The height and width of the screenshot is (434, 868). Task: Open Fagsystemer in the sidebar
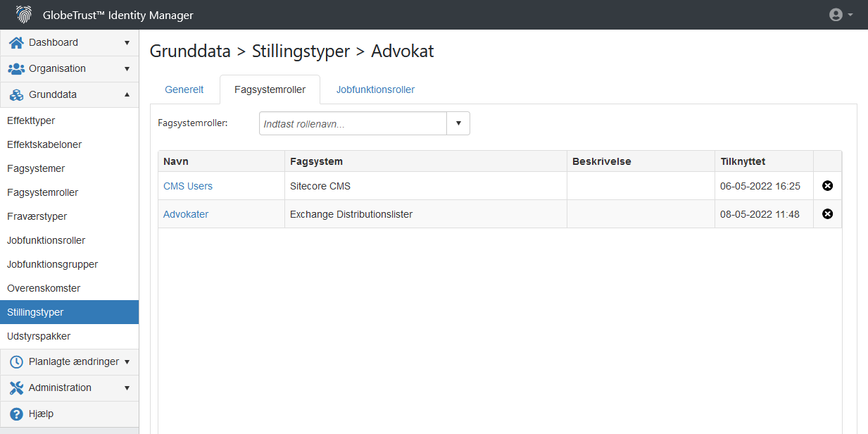coord(69,168)
